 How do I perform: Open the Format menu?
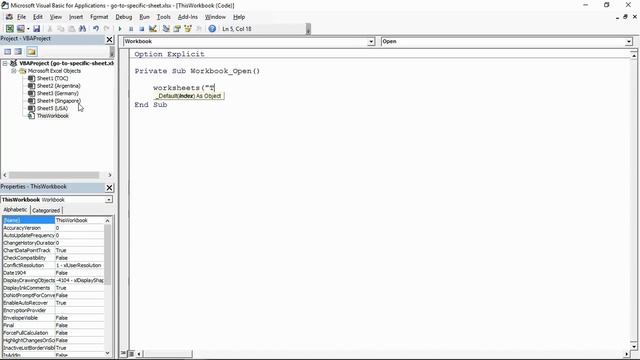click(x=99, y=17)
